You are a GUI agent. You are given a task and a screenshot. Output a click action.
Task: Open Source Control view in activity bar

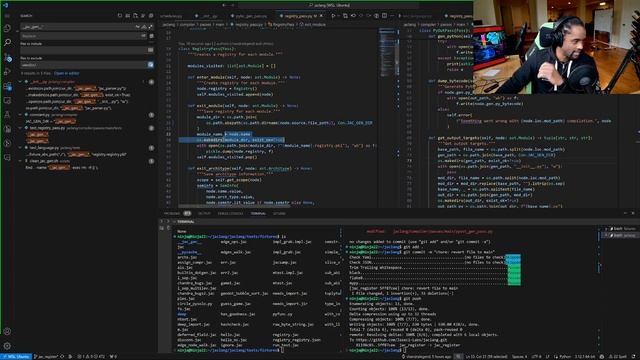point(7,57)
